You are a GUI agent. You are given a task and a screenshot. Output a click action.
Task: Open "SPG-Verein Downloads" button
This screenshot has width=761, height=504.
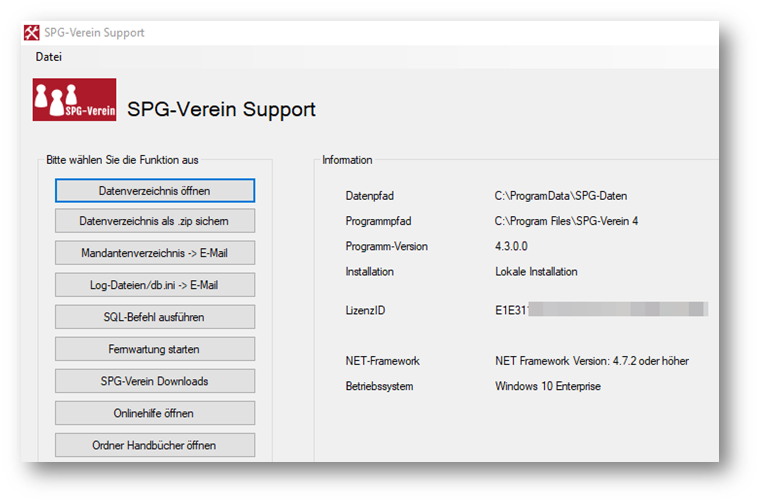tap(155, 381)
